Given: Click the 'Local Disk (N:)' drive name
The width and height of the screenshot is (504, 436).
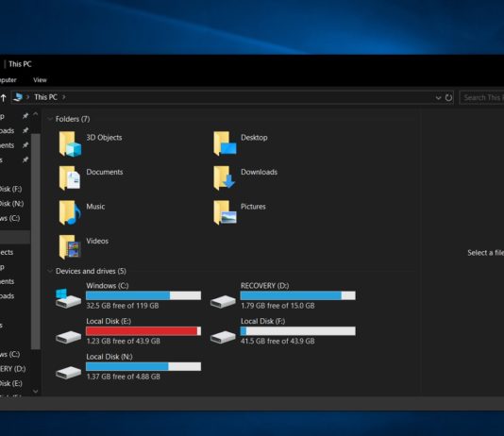Looking at the screenshot, I should coord(109,357).
